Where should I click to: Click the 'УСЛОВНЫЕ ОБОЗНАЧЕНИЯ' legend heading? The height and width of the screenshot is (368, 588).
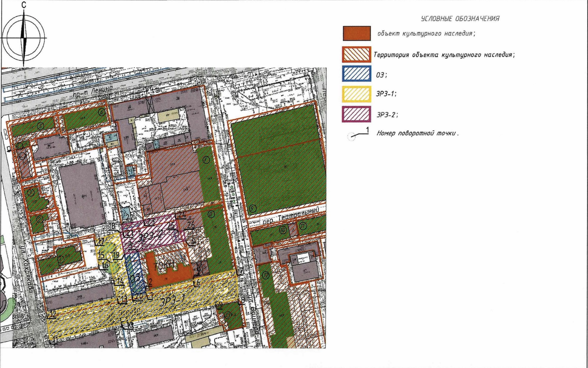coord(460,19)
